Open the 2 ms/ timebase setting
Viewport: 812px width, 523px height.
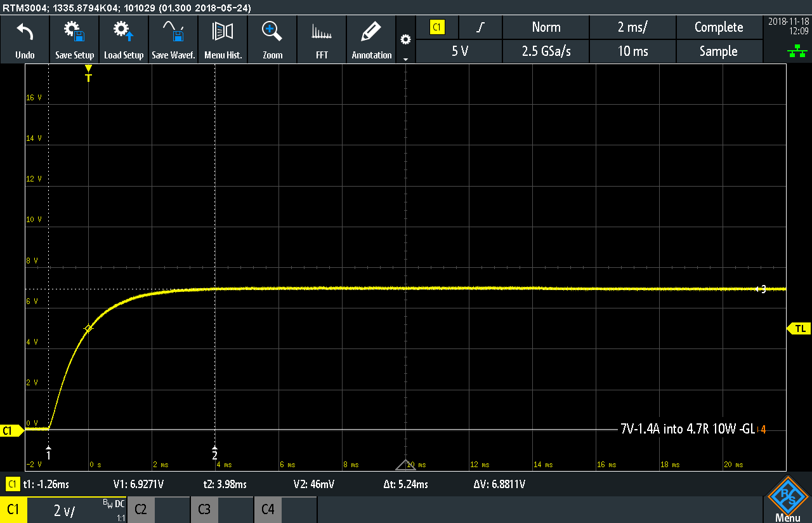point(632,27)
